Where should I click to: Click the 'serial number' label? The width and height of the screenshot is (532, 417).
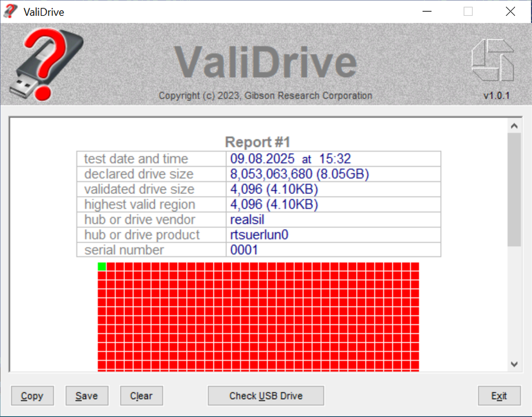point(124,250)
